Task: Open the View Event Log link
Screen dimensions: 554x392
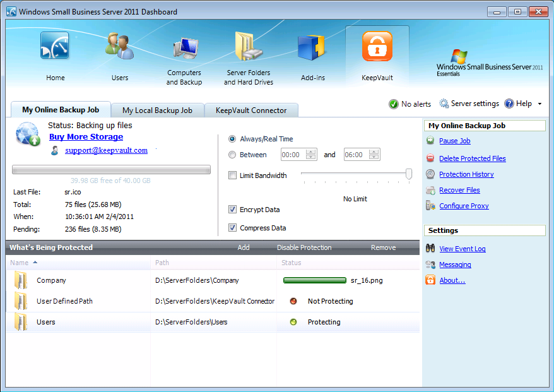Action: tap(462, 249)
